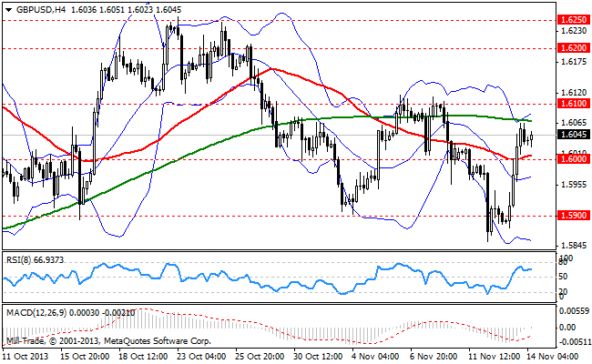The image size is (592, 364).
Task: Select the 11 Nov 12:00 time label
Action: pyautogui.click(x=494, y=357)
